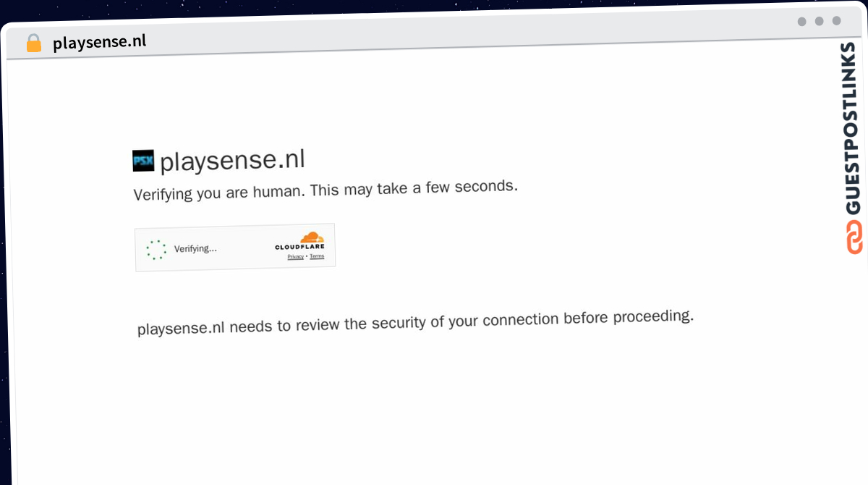Click the middle gray window dot
868x485 pixels.
(820, 21)
